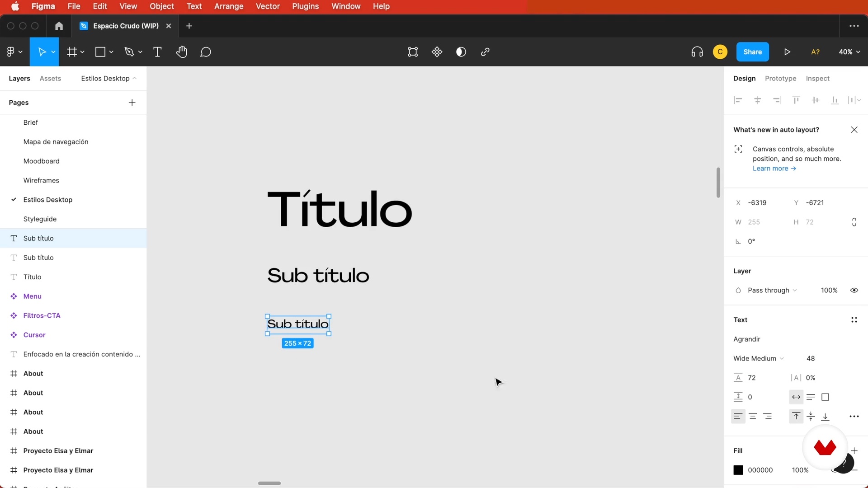Expand Move tool options arrow
868x488 pixels.
tap(53, 52)
